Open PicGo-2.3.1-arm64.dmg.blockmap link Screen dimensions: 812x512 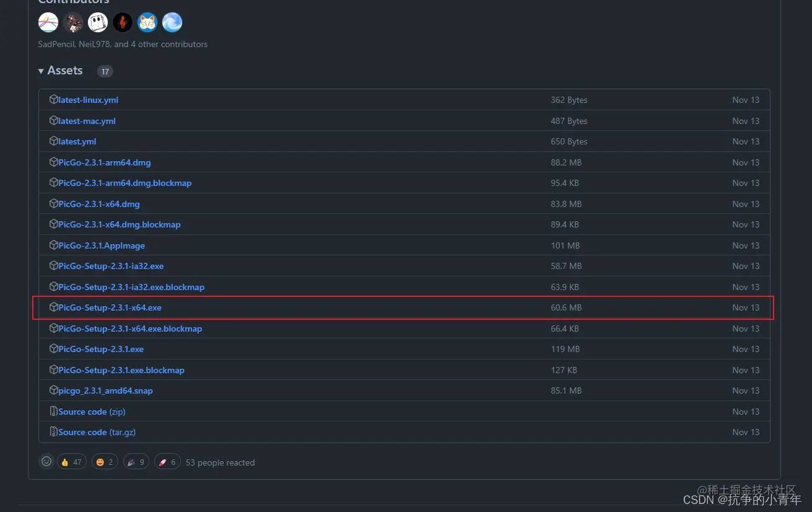pyautogui.click(x=125, y=183)
